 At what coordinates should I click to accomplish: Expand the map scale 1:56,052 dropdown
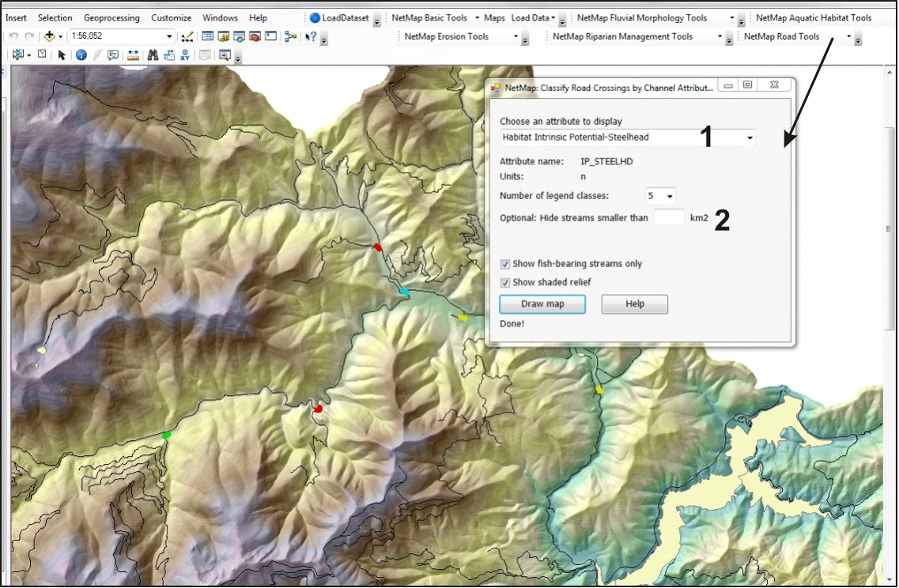[169, 36]
